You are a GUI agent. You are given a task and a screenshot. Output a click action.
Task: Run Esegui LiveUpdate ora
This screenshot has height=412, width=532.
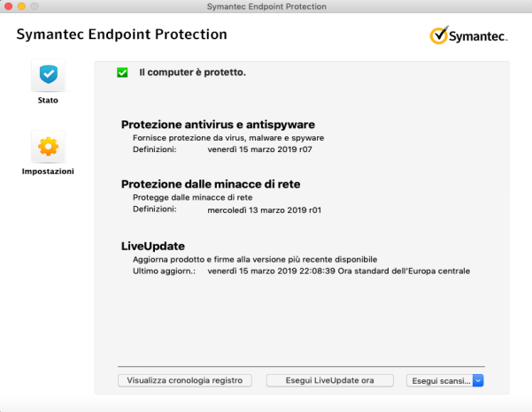(330, 380)
